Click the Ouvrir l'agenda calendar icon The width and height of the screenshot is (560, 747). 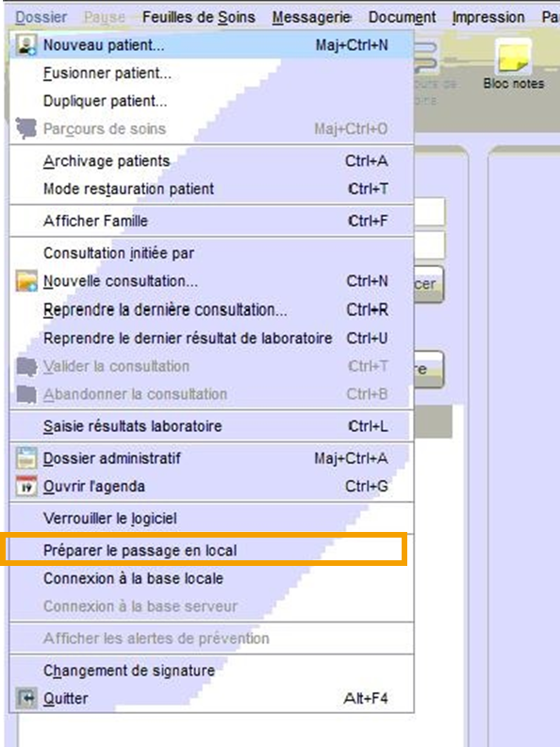coord(26,486)
